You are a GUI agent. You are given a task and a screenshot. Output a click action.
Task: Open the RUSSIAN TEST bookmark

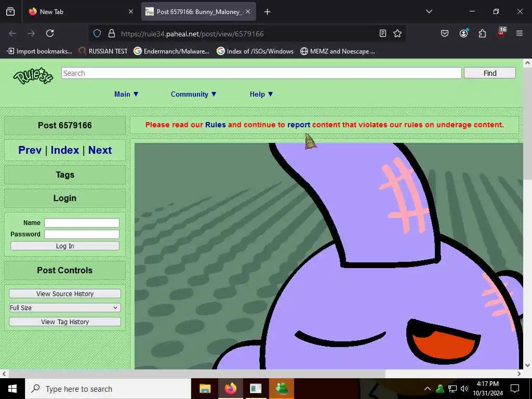click(x=103, y=51)
